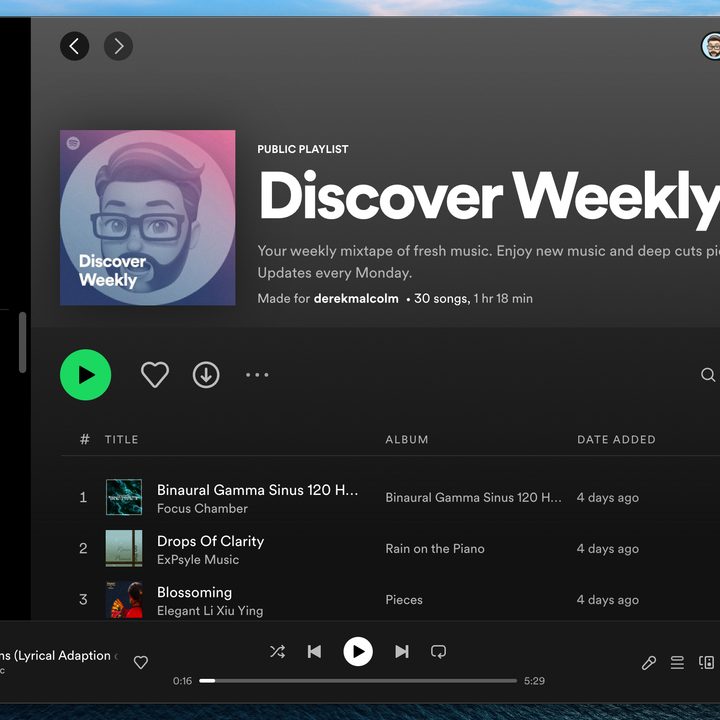The width and height of the screenshot is (720, 720).
Task: Select the Drops Of Clarity track title
Action: coord(210,541)
